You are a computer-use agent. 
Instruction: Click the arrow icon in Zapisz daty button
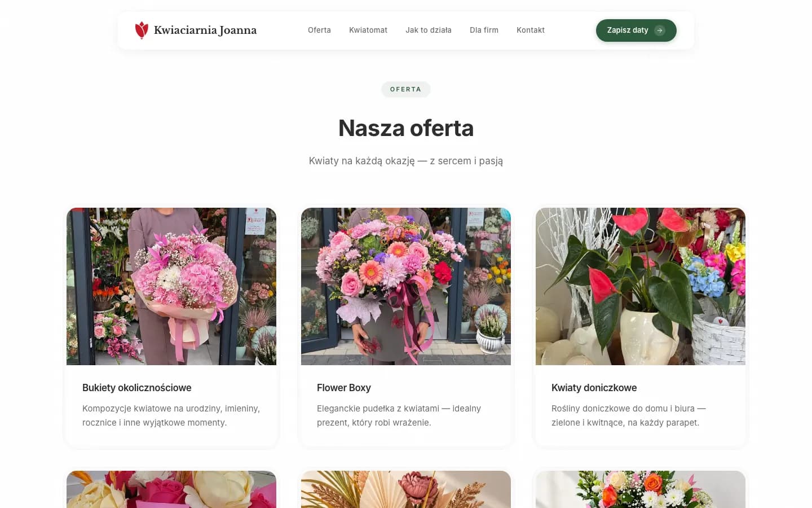tap(660, 30)
